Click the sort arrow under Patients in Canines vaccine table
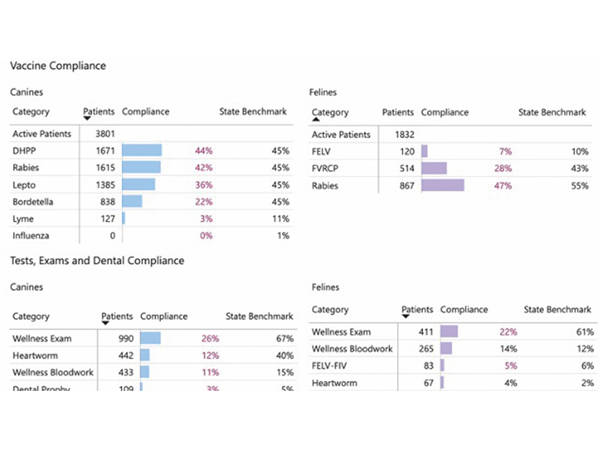Image resolution: width=600 pixels, height=450 pixels. point(87,119)
